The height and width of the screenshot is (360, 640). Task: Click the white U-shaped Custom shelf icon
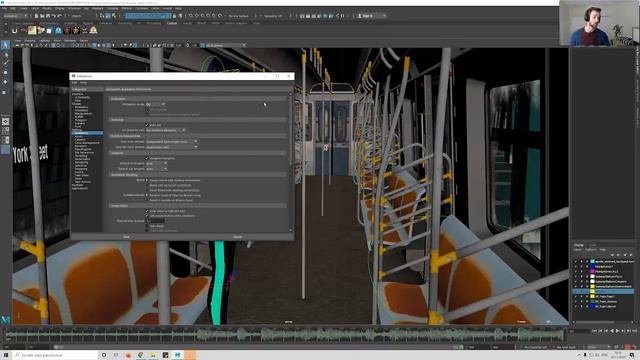[x=15, y=30]
